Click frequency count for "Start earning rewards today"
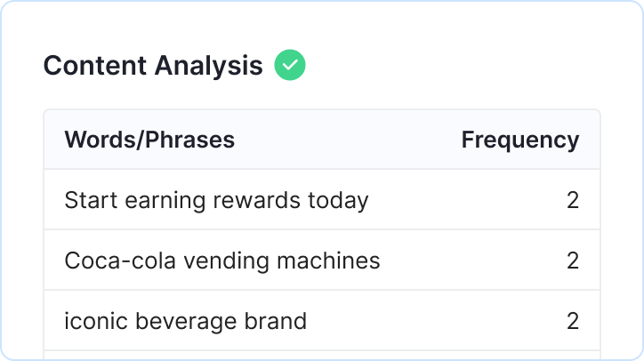 tap(572, 200)
